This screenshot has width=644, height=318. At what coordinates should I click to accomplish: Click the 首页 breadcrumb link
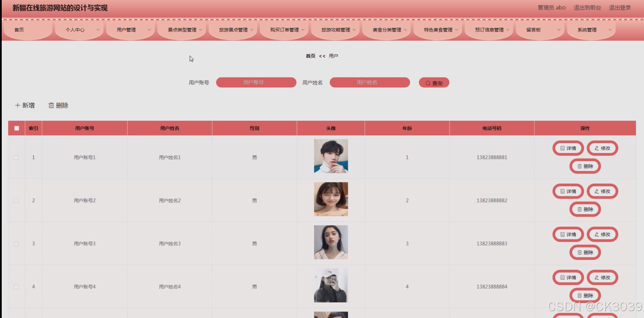coord(310,56)
